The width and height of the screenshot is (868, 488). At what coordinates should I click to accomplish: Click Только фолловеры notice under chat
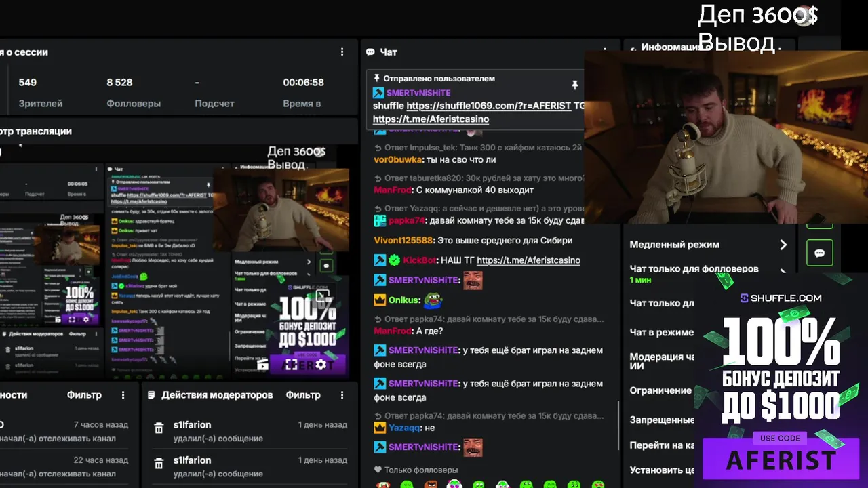[x=421, y=470]
